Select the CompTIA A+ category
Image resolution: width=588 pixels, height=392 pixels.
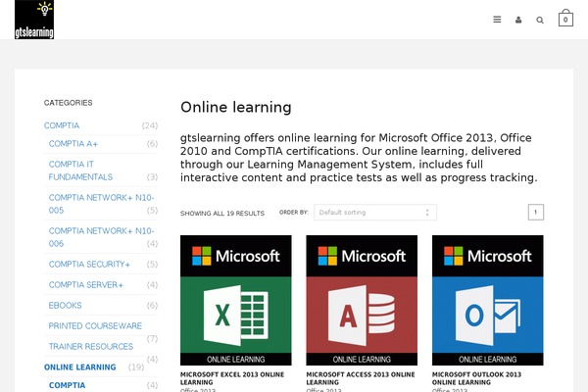coord(73,144)
